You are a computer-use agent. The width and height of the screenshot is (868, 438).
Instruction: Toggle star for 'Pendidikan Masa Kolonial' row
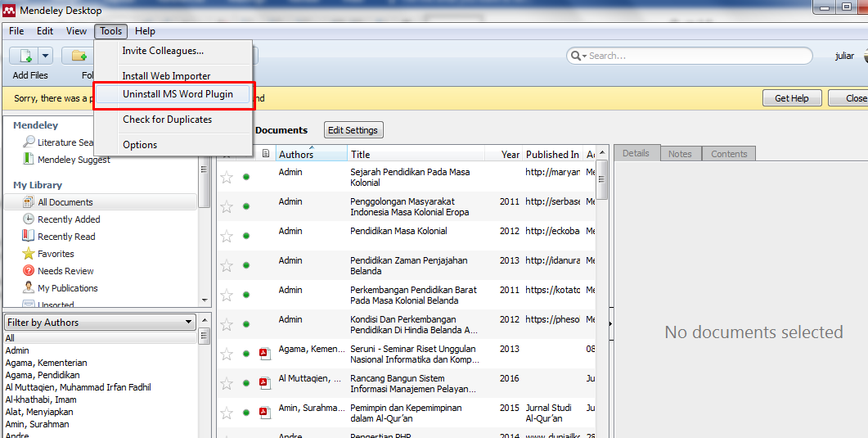(x=227, y=236)
